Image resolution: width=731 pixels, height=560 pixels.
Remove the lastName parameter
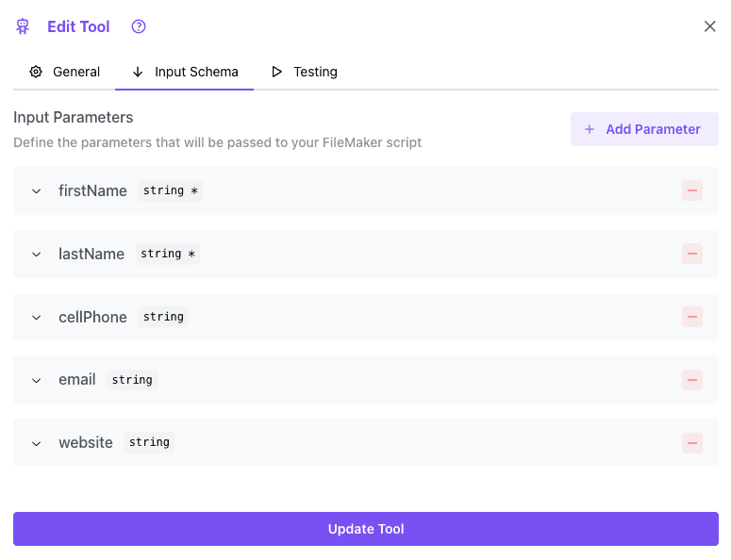[692, 254]
